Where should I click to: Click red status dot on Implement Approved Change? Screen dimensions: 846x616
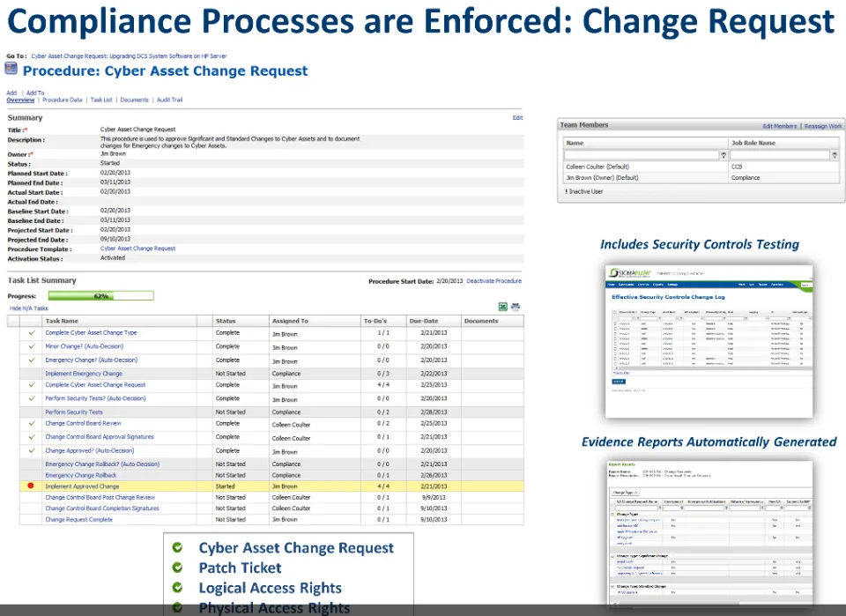pyautogui.click(x=31, y=486)
